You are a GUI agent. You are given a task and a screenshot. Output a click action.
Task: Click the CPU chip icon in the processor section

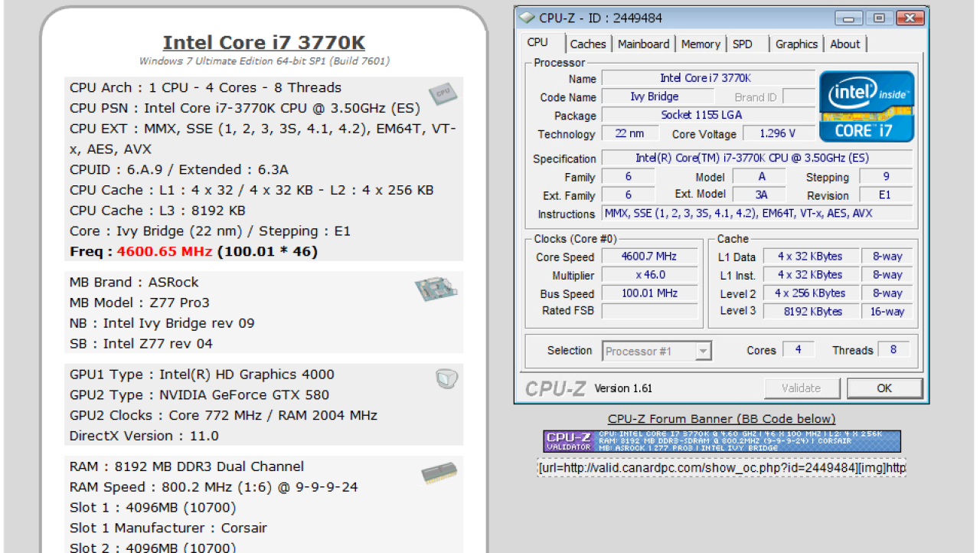443,93
